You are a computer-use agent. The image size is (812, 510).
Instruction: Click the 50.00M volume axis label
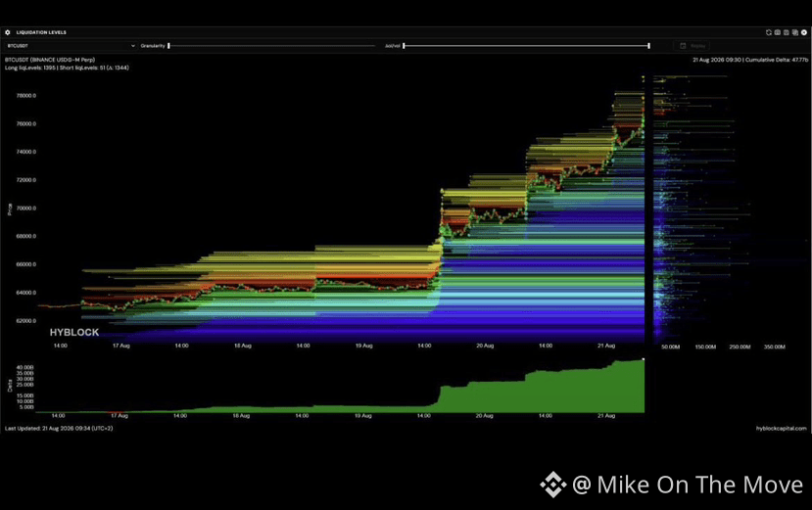pyautogui.click(x=671, y=347)
